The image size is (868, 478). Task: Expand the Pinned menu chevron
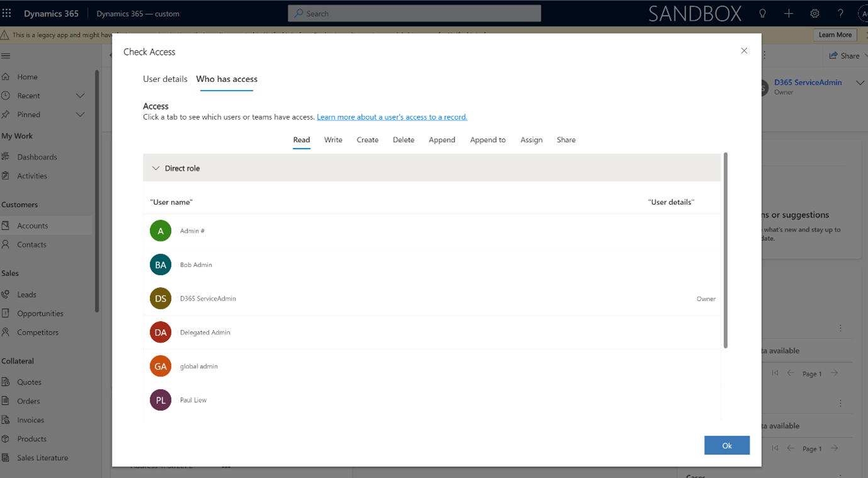80,115
